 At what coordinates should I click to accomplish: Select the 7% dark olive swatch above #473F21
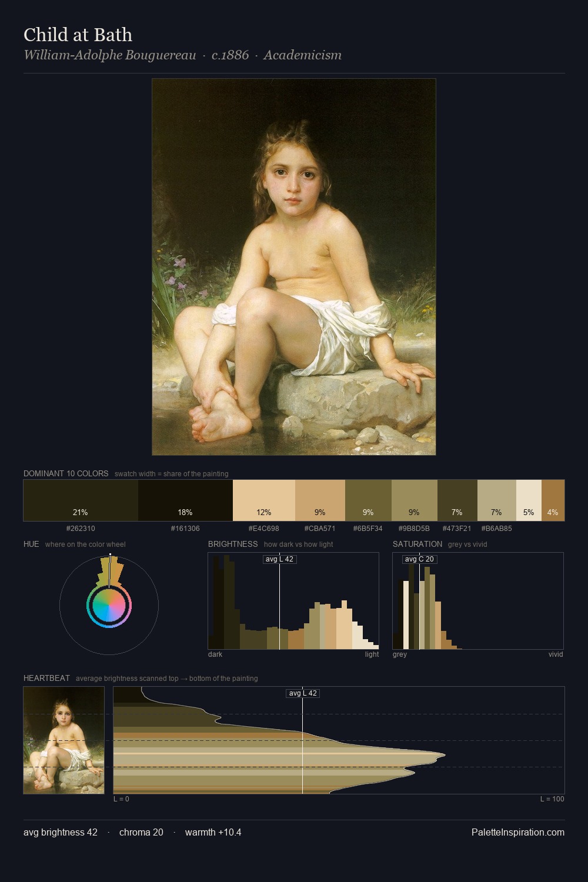coord(457,500)
